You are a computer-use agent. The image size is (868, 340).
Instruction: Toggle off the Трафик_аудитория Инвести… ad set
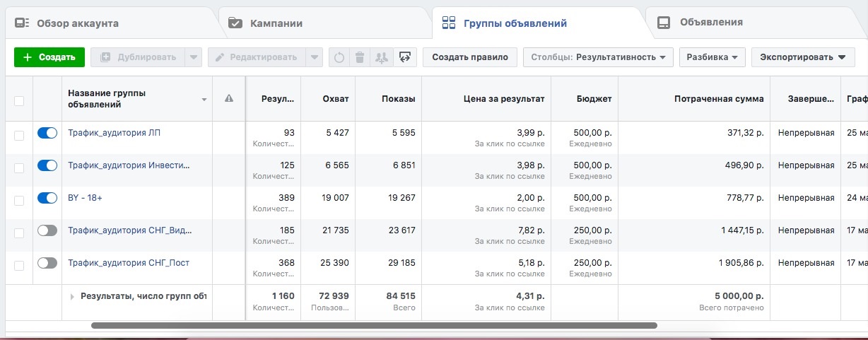[x=47, y=165]
